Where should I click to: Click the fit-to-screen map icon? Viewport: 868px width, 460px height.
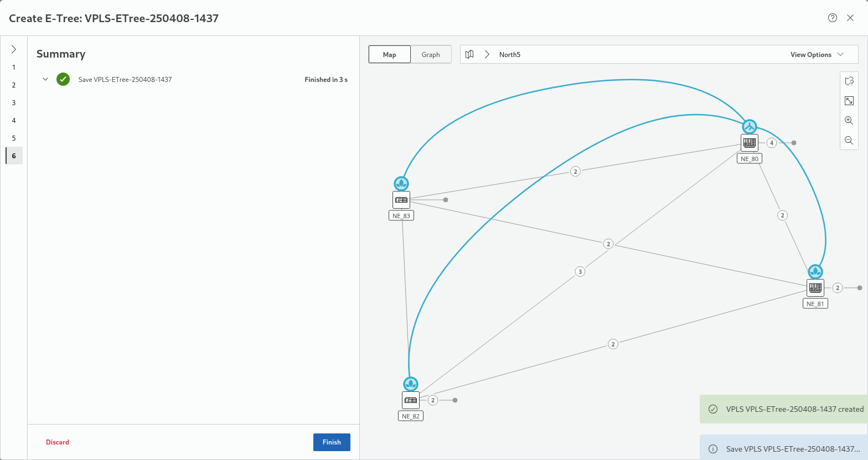[849, 101]
